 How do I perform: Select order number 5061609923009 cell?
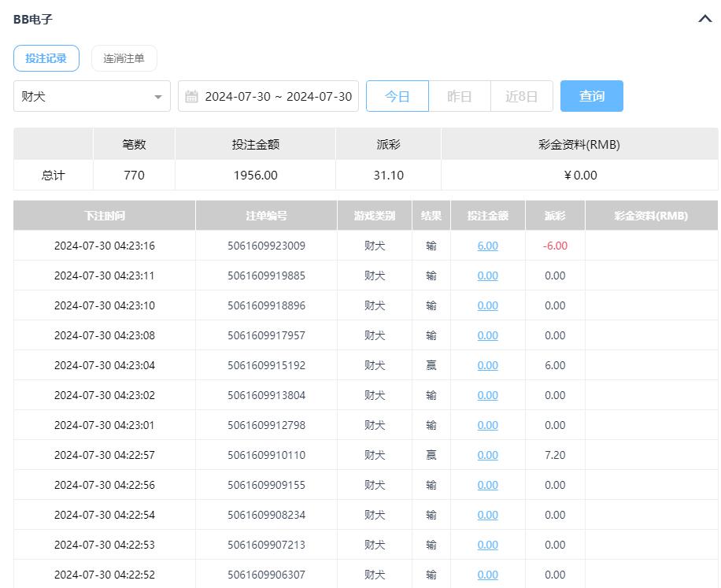(266, 246)
